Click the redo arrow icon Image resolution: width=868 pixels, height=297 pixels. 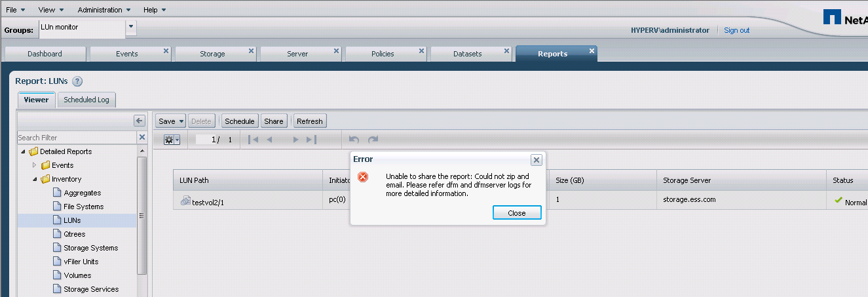pos(373,140)
